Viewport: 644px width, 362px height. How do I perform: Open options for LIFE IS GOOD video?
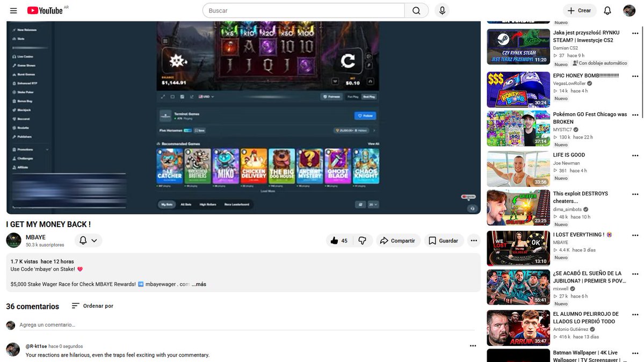(x=635, y=156)
